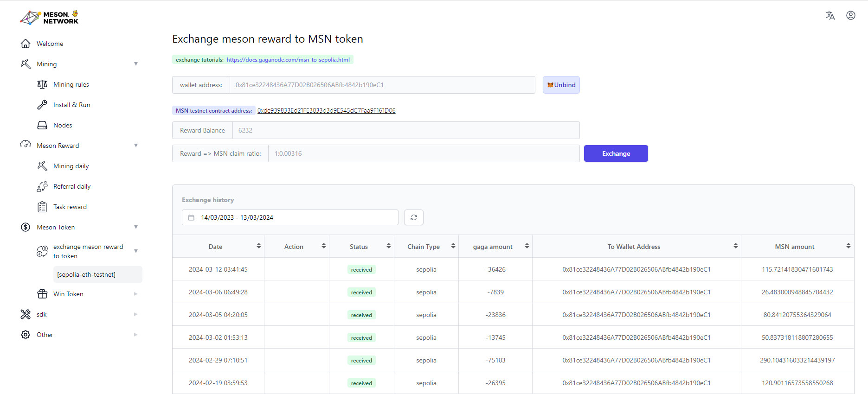Open the user account icon
868x394 pixels.
[850, 15]
